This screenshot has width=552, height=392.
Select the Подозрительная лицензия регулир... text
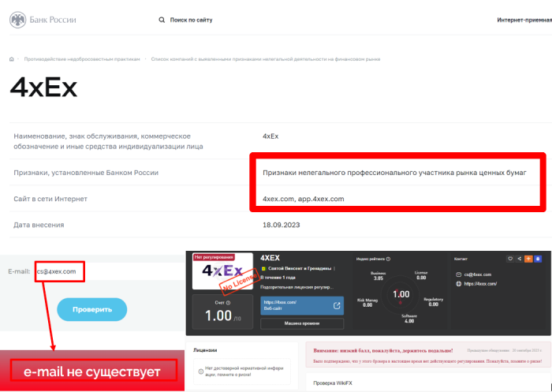click(x=297, y=287)
